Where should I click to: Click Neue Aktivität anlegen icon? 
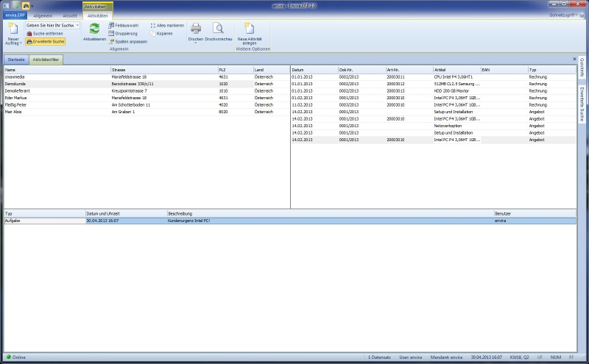pos(250,29)
